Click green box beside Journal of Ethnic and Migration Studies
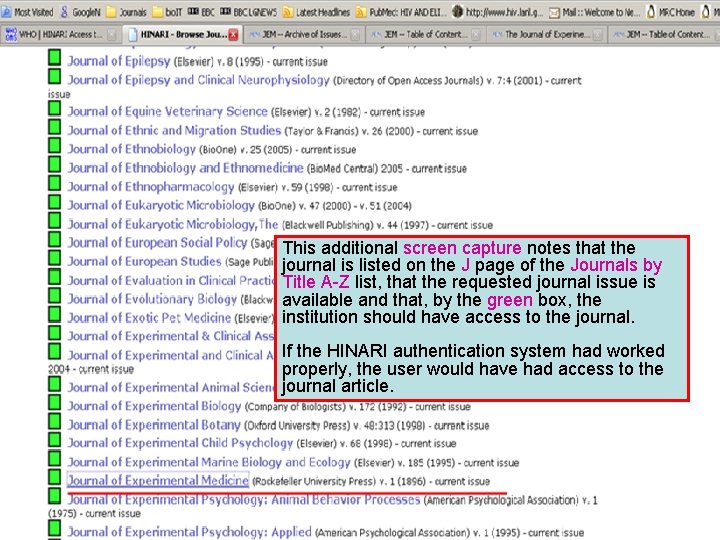This screenshot has height=540, width=720. pos(55,127)
